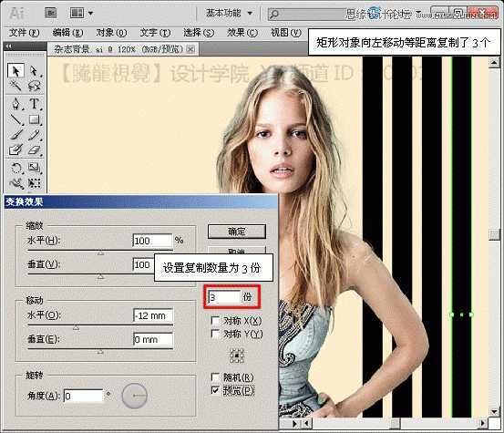Open the 视图(V) menu
The image size is (504, 433).
pyautogui.click(x=286, y=33)
